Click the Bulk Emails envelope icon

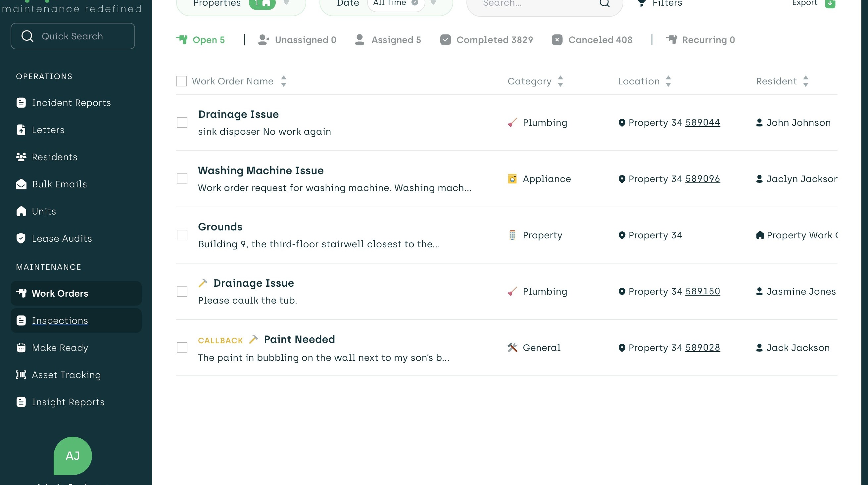(21, 184)
